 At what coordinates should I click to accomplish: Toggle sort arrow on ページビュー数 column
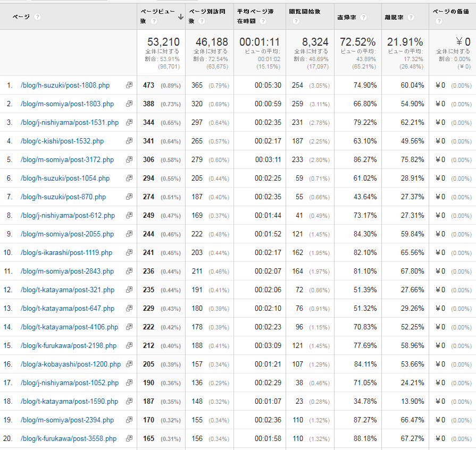pyautogui.click(x=181, y=17)
